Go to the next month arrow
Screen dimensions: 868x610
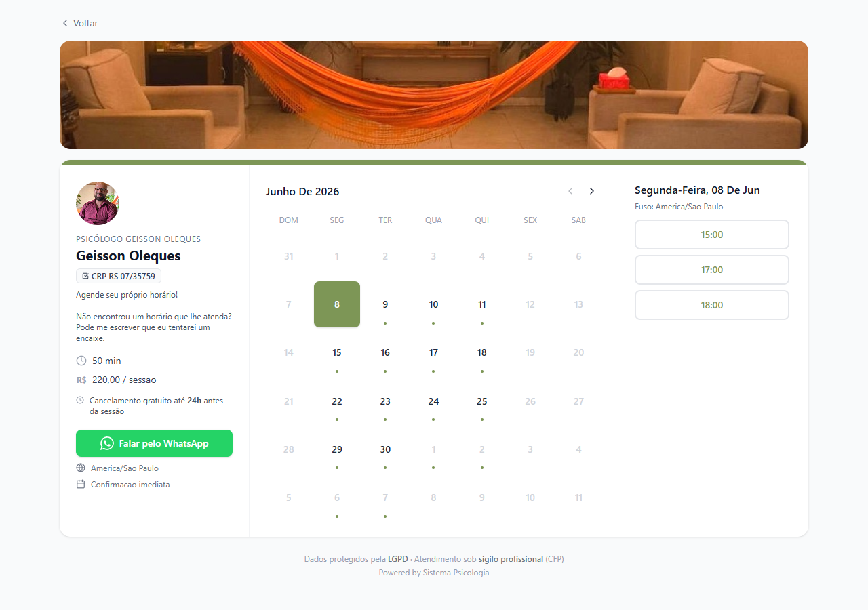pos(592,191)
